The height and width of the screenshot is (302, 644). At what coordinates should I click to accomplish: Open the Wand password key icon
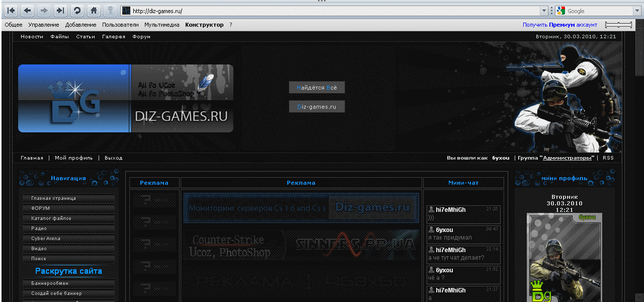click(110, 11)
